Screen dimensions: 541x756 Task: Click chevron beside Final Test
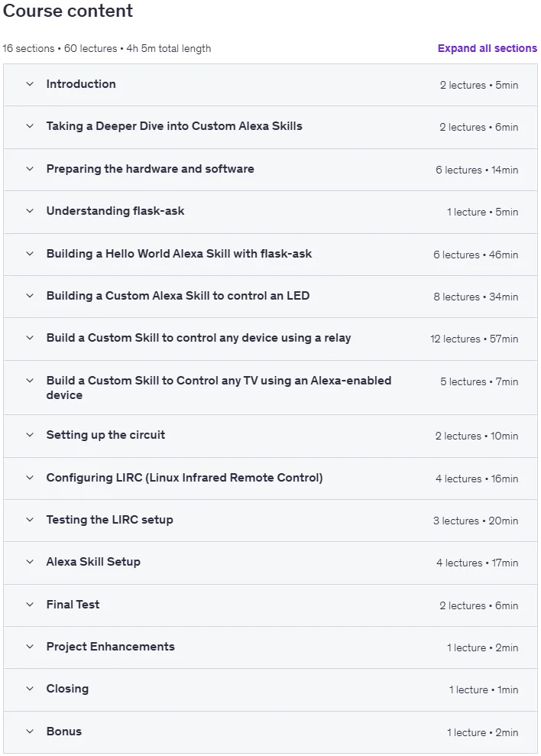coord(30,605)
